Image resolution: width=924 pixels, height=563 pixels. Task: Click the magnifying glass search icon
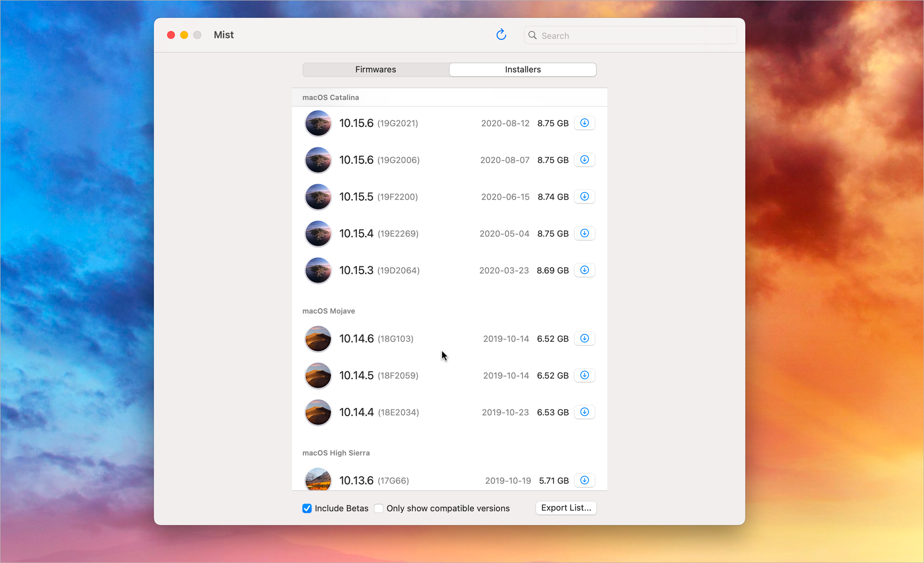(532, 35)
